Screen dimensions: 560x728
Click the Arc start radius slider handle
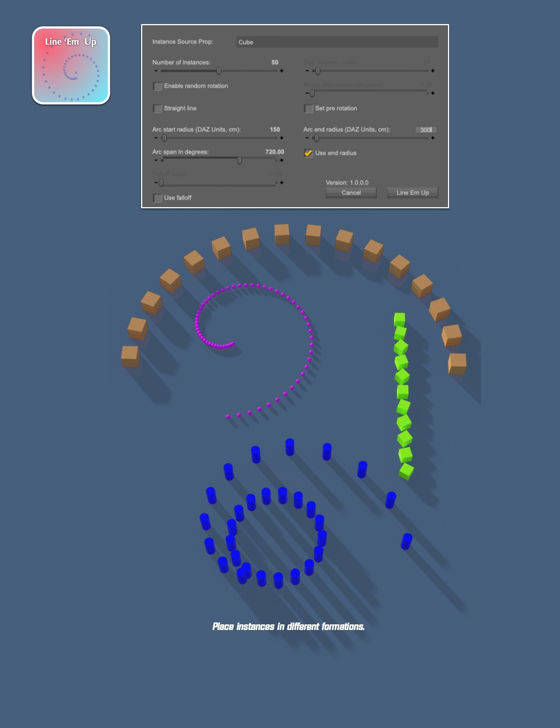click(164, 138)
